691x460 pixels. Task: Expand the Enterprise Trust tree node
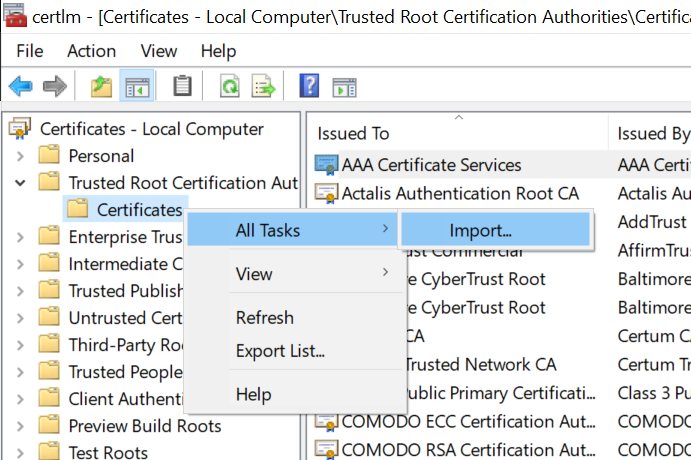[x=20, y=237]
